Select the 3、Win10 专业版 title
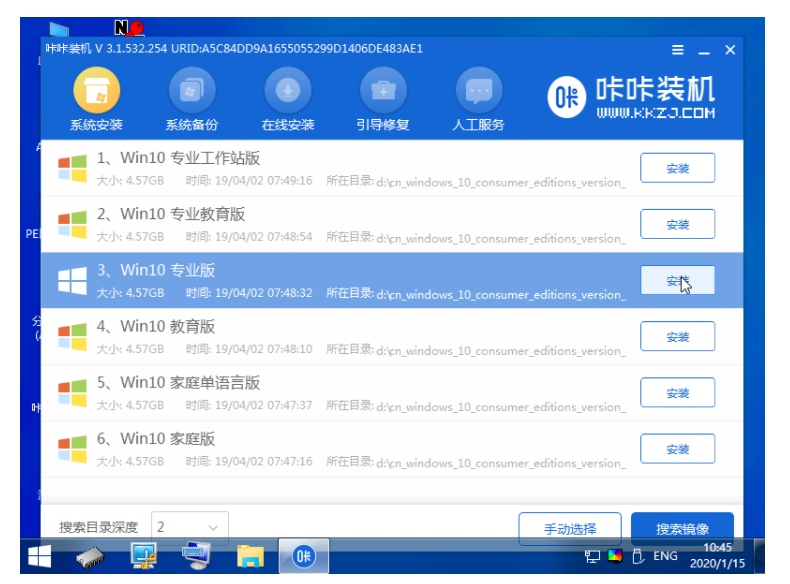This screenshot has height=584, width=790. point(156,270)
